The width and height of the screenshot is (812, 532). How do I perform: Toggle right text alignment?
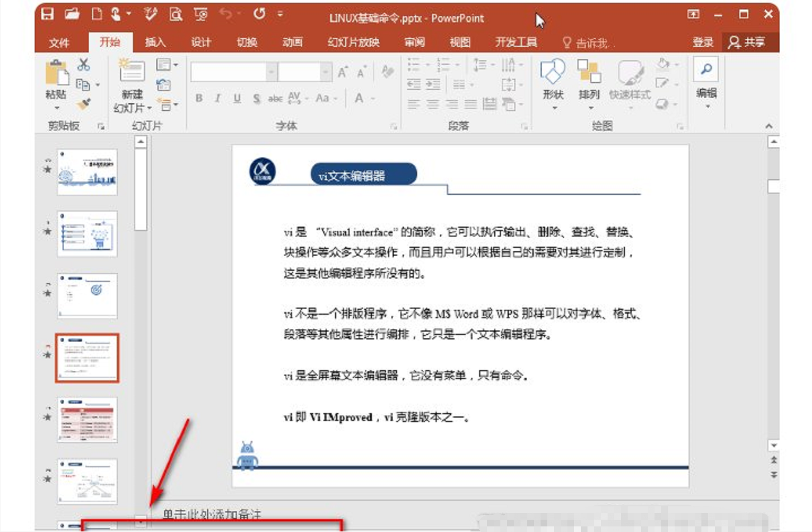(x=452, y=104)
